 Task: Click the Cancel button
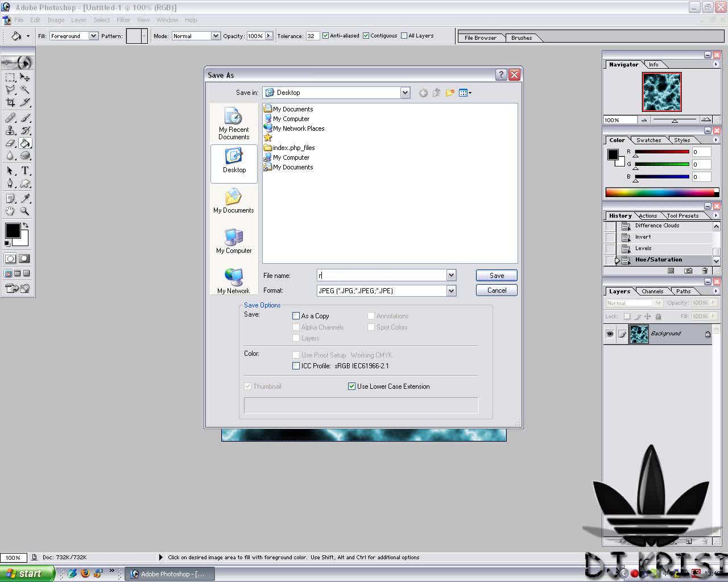click(497, 290)
